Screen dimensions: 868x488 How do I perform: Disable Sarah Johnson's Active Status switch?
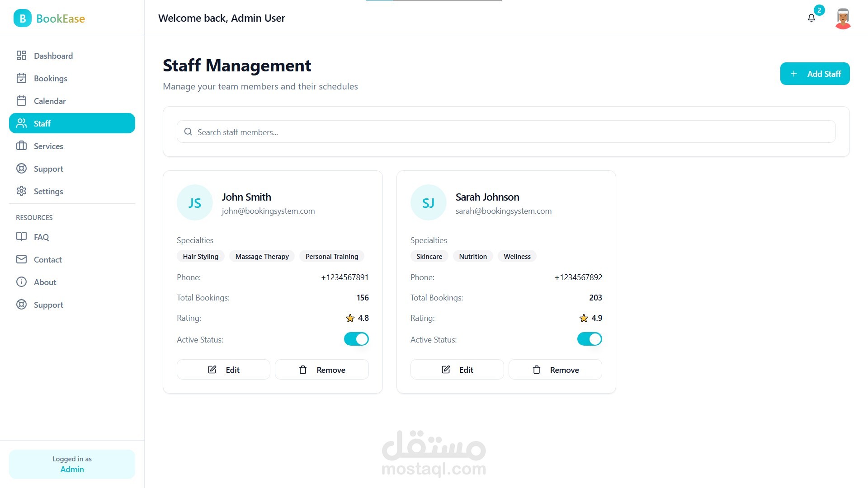pyautogui.click(x=590, y=339)
